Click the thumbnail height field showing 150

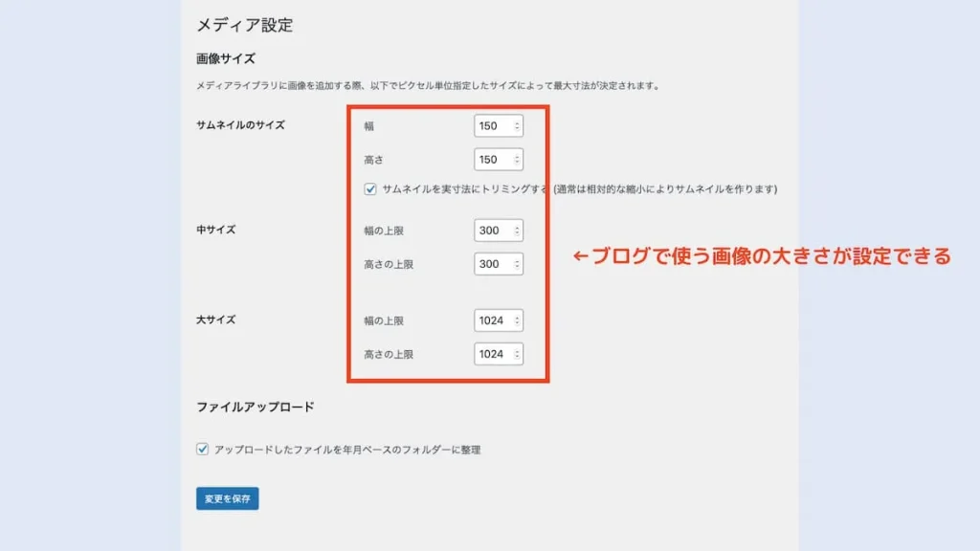(498, 160)
